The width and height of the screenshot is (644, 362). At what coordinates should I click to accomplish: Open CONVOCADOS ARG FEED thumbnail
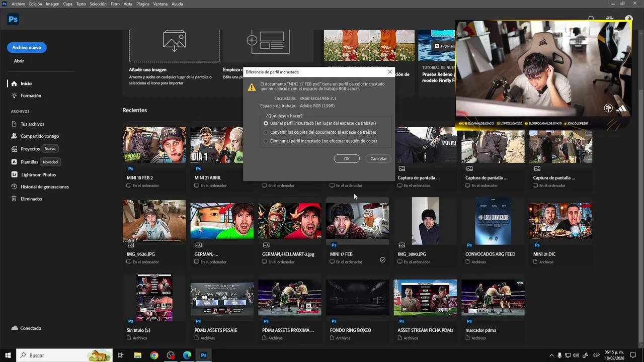click(x=493, y=221)
